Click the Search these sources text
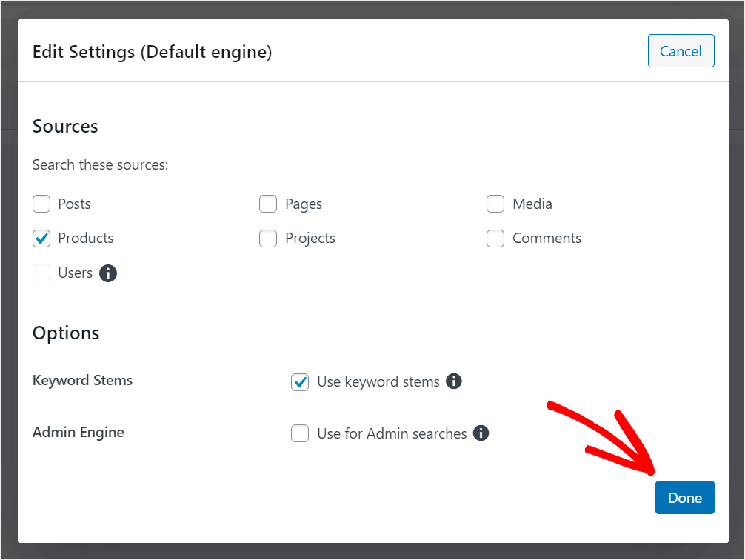The height and width of the screenshot is (560, 745). [x=100, y=164]
